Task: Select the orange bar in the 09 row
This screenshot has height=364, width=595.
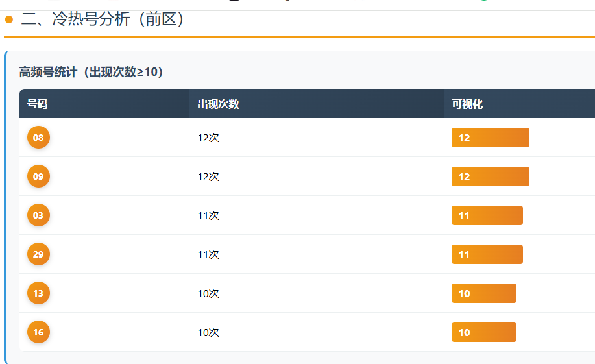Action: (x=490, y=176)
